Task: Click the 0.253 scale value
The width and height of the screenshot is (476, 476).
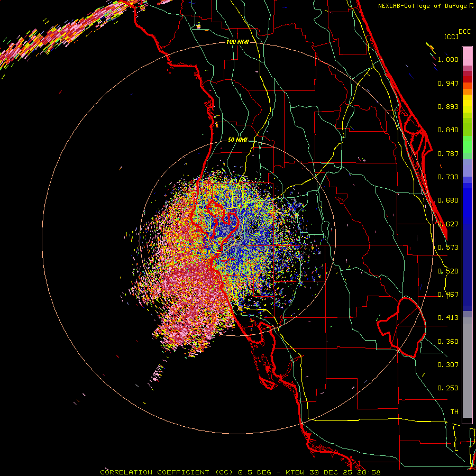Action: point(448,388)
